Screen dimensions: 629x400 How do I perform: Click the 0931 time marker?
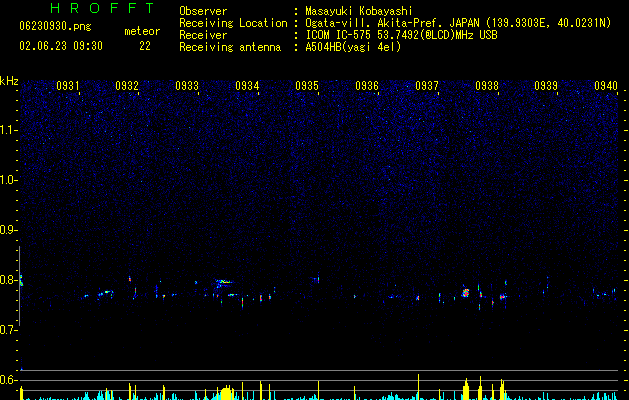click(x=67, y=86)
